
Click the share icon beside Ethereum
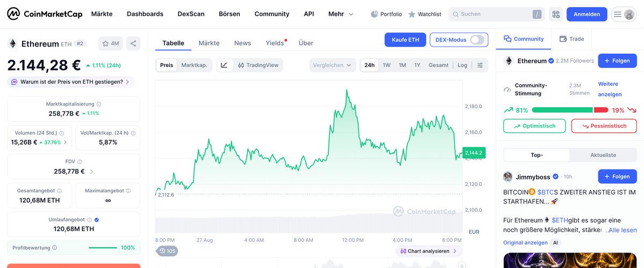[133, 43]
